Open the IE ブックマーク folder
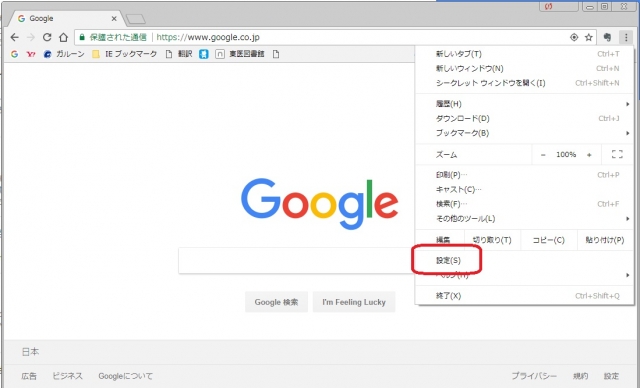640x388 pixels. (x=124, y=54)
